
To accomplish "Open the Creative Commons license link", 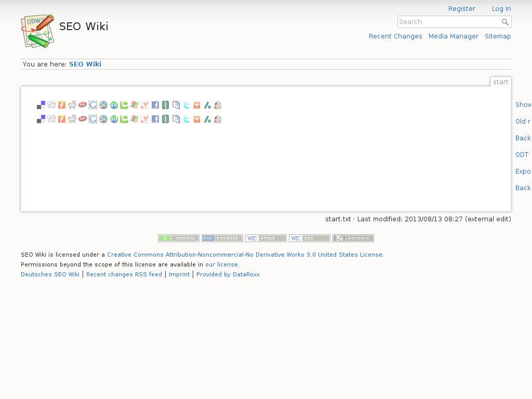I will click(x=245, y=255).
